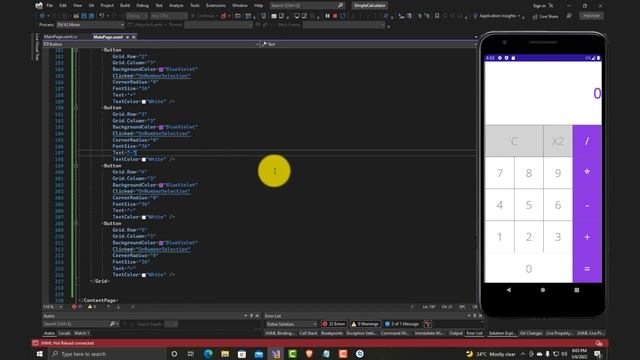Open the Button element navigation dropdown

151,44
